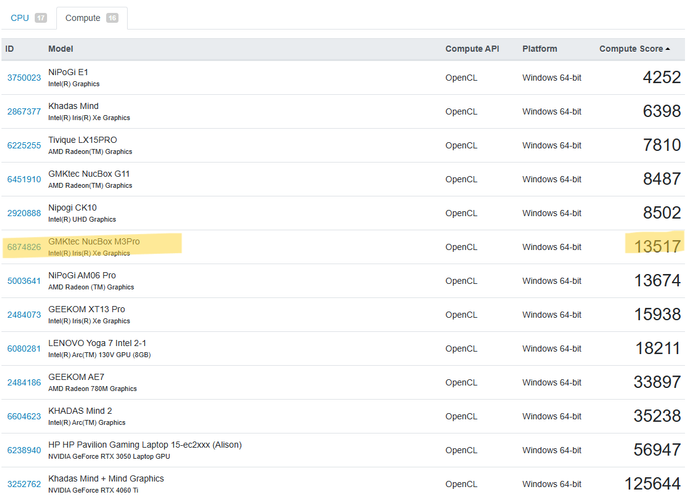
Task: Click the score 4252
Action: [662, 78]
